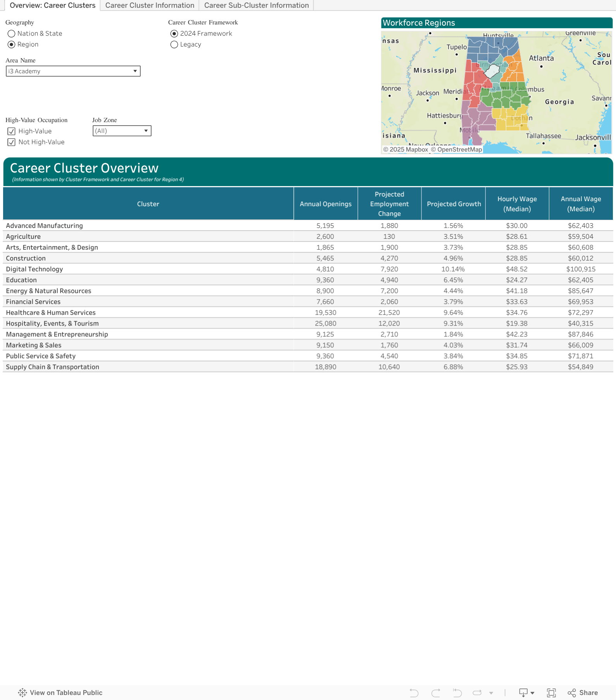Screen dimensions: 616x700
Task: Click the Mapbox attribution link
Action: pyautogui.click(x=405, y=150)
